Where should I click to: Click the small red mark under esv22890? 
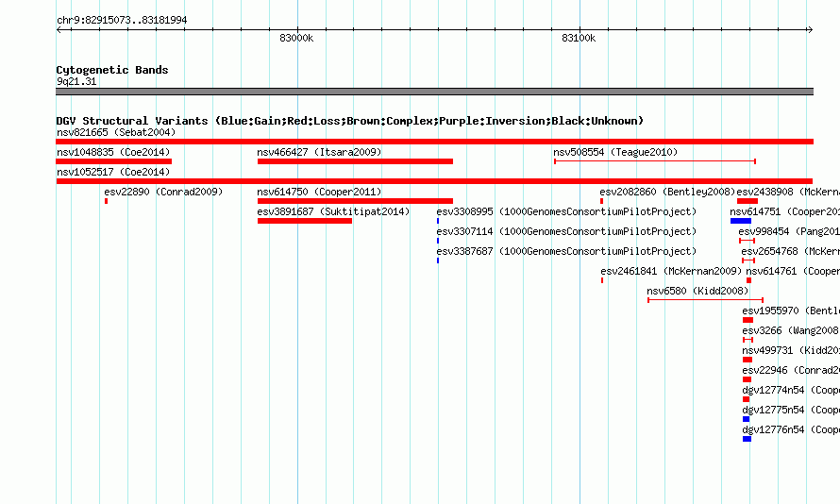(106, 201)
